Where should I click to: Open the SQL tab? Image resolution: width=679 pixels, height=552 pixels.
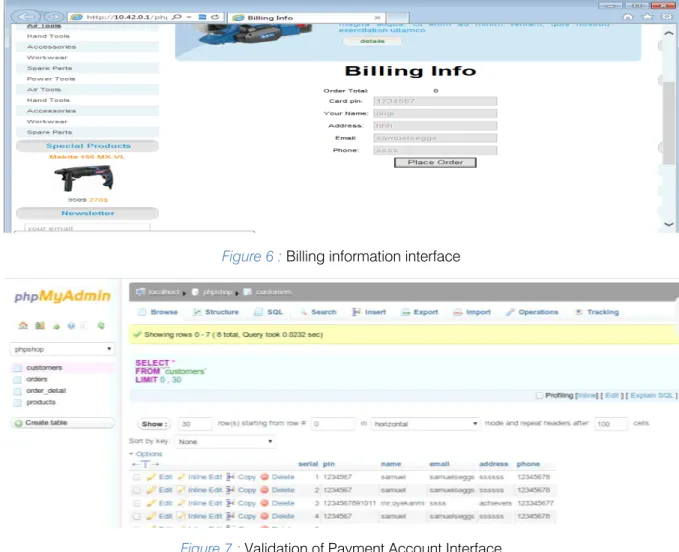pos(268,312)
